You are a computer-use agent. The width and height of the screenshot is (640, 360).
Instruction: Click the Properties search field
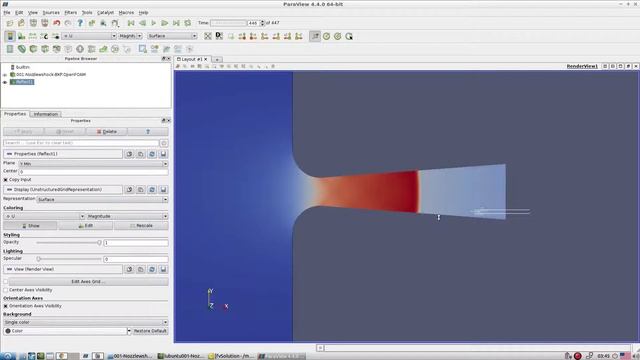pos(81,143)
